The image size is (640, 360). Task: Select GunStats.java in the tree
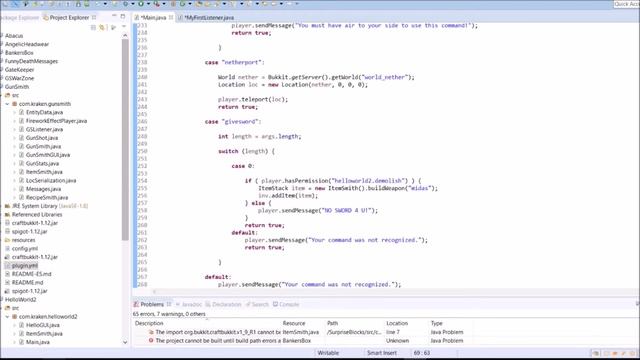(42, 163)
